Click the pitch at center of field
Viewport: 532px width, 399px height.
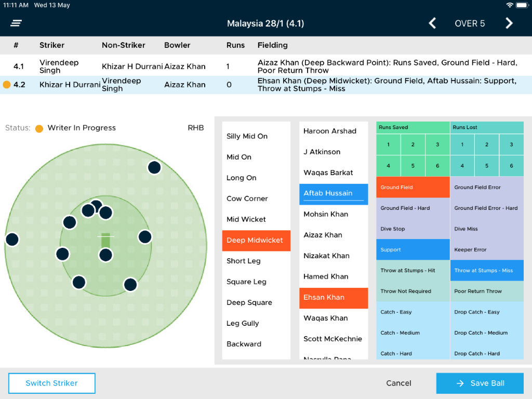pyautogui.click(x=105, y=241)
